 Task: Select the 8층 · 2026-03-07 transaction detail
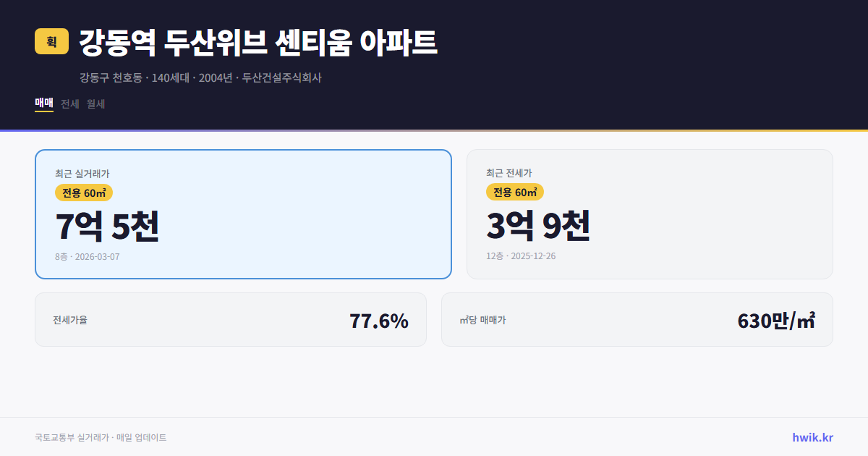click(88, 256)
